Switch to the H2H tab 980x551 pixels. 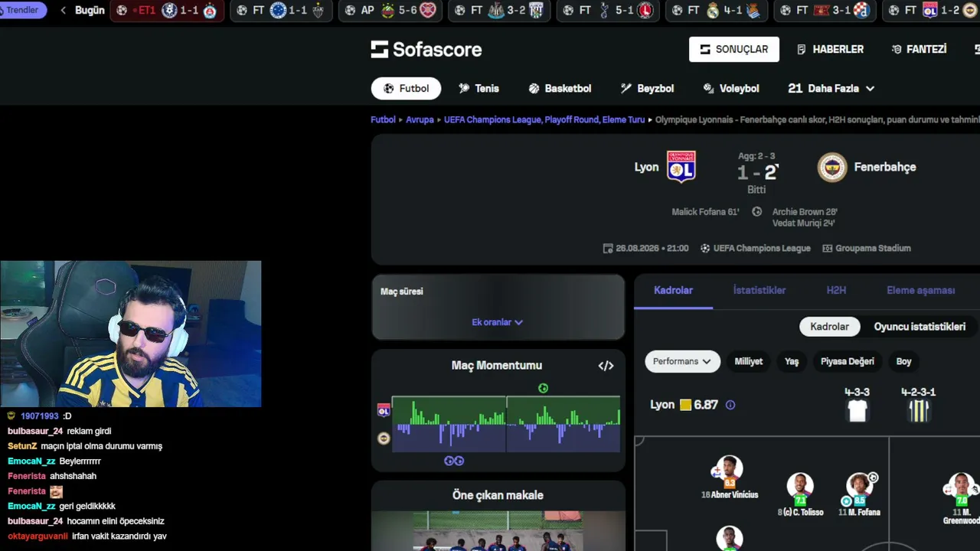point(836,291)
